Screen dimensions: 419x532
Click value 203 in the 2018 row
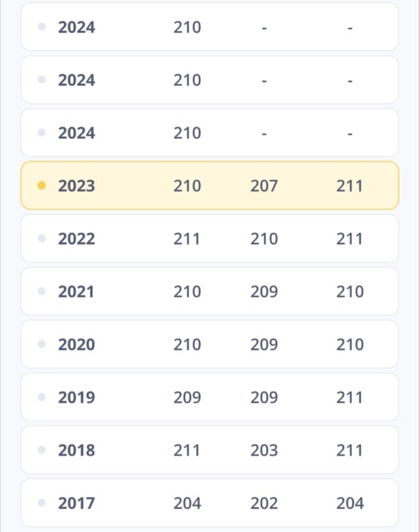click(x=264, y=450)
